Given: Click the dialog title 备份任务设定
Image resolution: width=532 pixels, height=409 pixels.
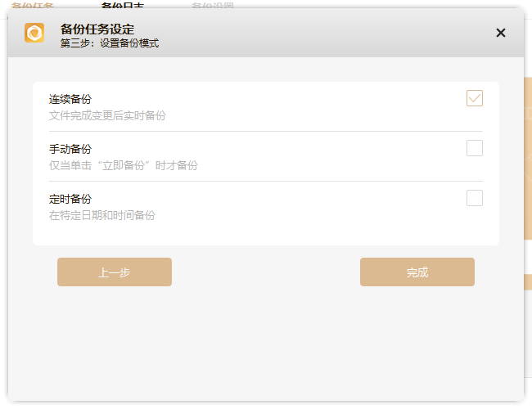Looking at the screenshot, I should [97, 29].
